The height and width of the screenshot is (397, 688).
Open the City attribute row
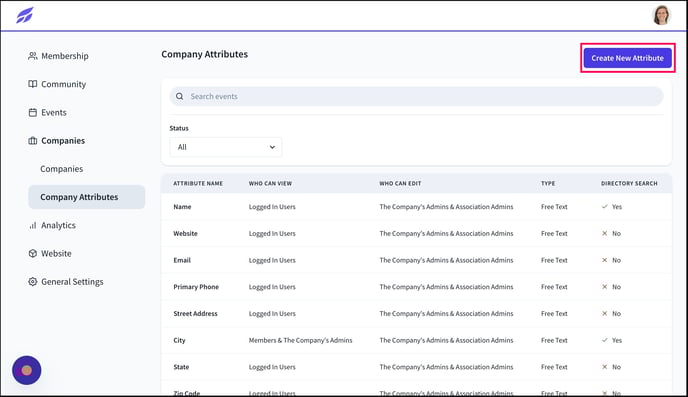pyautogui.click(x=416, y=340)
